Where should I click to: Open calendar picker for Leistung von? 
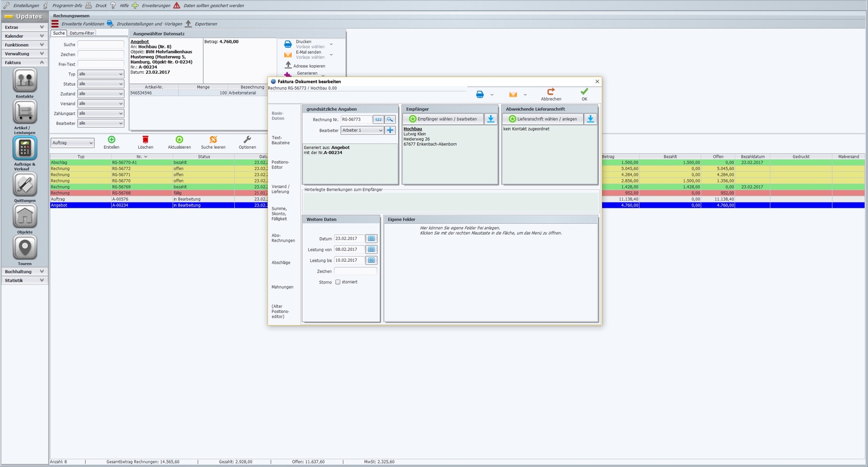click(x=372, y=249)
